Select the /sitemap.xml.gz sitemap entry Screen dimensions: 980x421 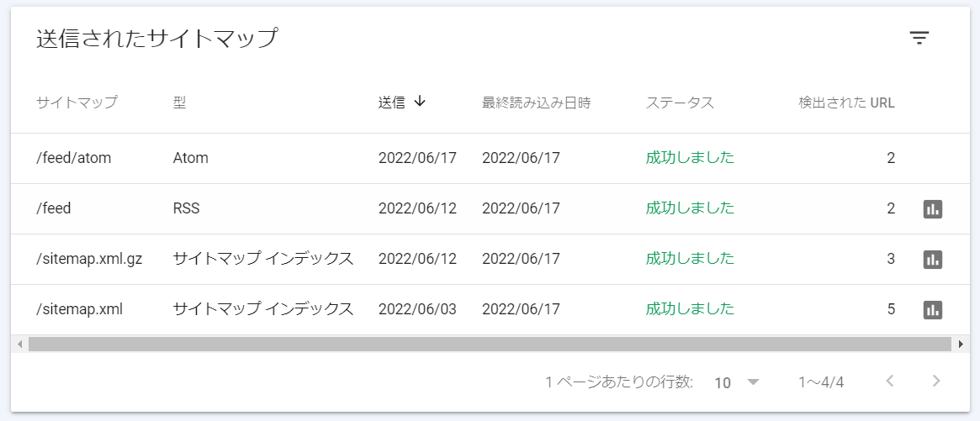(89, 259)
